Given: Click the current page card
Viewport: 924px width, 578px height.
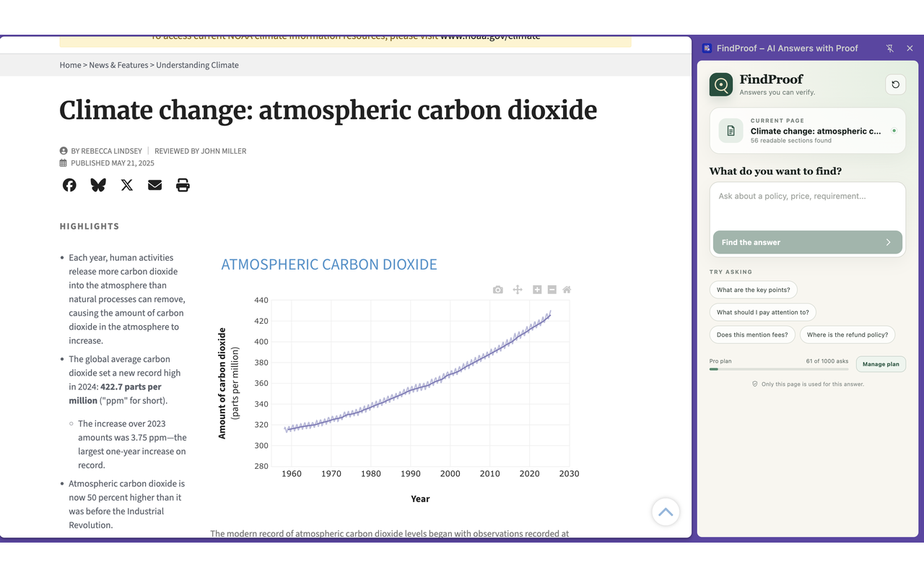Looking at the screenshot, I should 807,131.
